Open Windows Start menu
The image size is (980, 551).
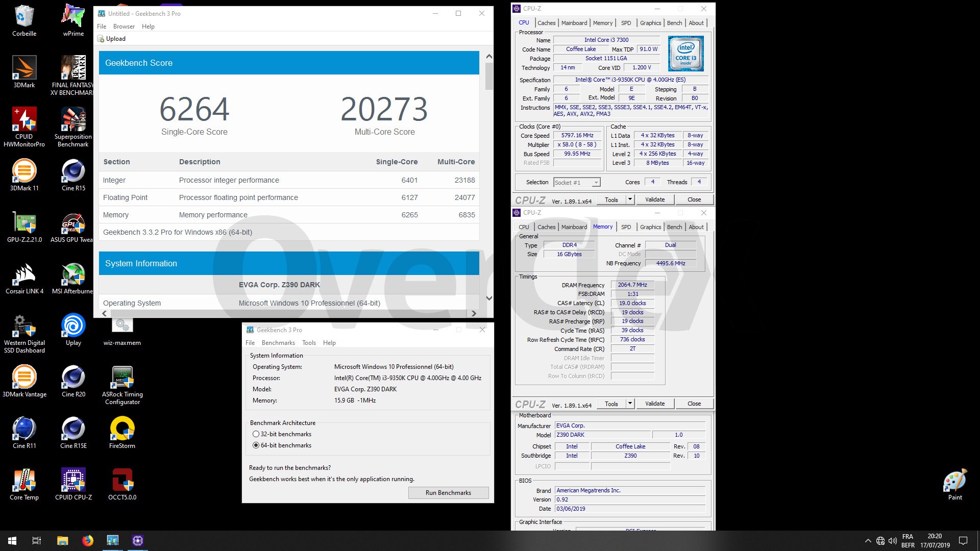12,541
